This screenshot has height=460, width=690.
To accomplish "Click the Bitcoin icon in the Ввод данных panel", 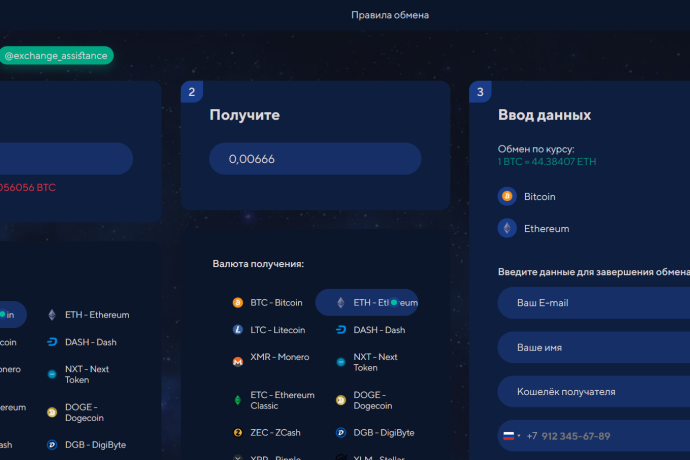I will pyautogui.click(x=507, y=196).
